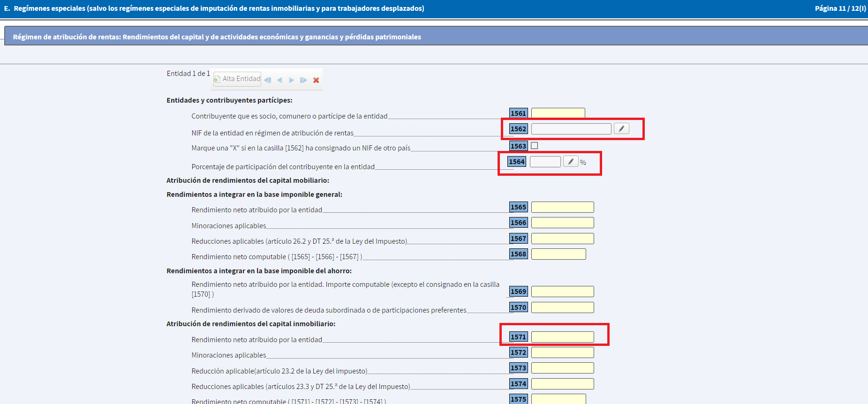Open pencil editor for casilla 1562 NIF
The image size is (868, 404).
pyautogui.click(x=621, y=129)
